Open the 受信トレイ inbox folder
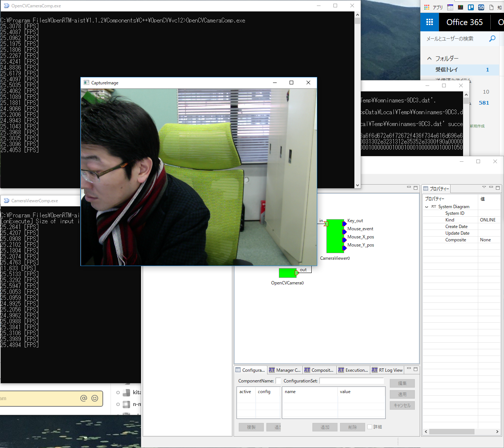 [x=460, y=70]
